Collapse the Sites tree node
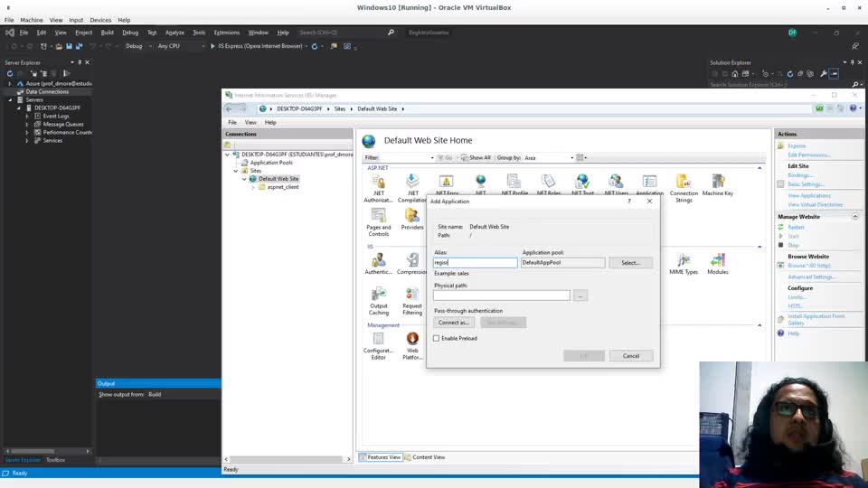 236,171
